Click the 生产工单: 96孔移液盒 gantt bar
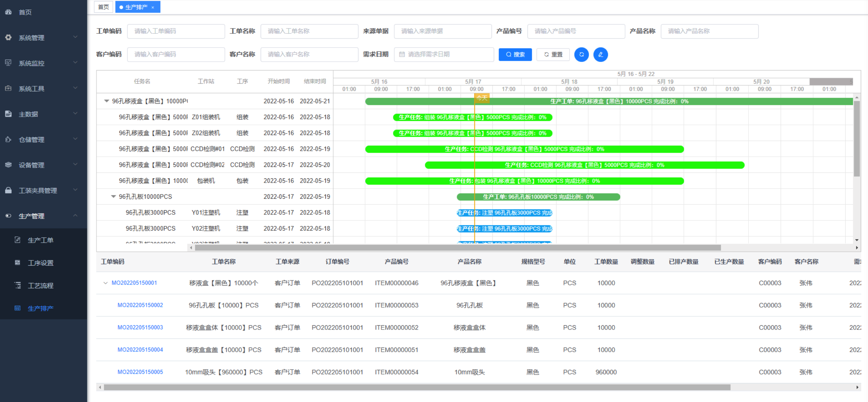 coord(609,101)
